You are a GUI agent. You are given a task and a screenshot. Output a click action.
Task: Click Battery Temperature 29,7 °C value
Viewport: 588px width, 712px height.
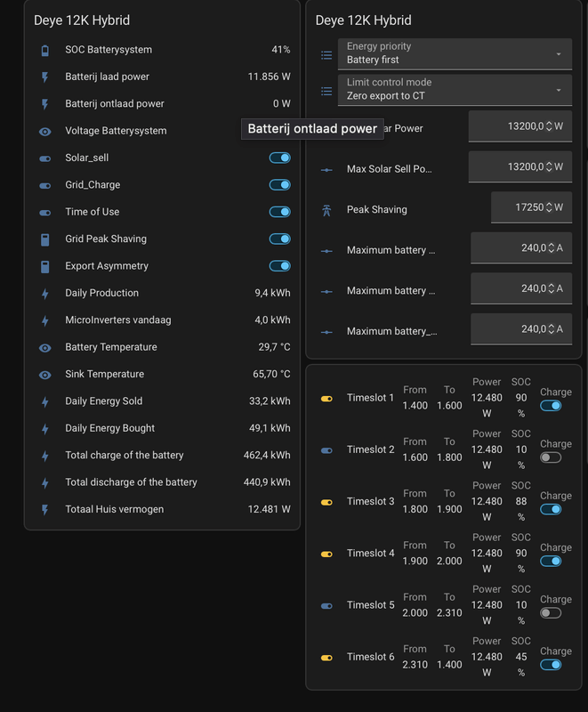pos(274,347)
